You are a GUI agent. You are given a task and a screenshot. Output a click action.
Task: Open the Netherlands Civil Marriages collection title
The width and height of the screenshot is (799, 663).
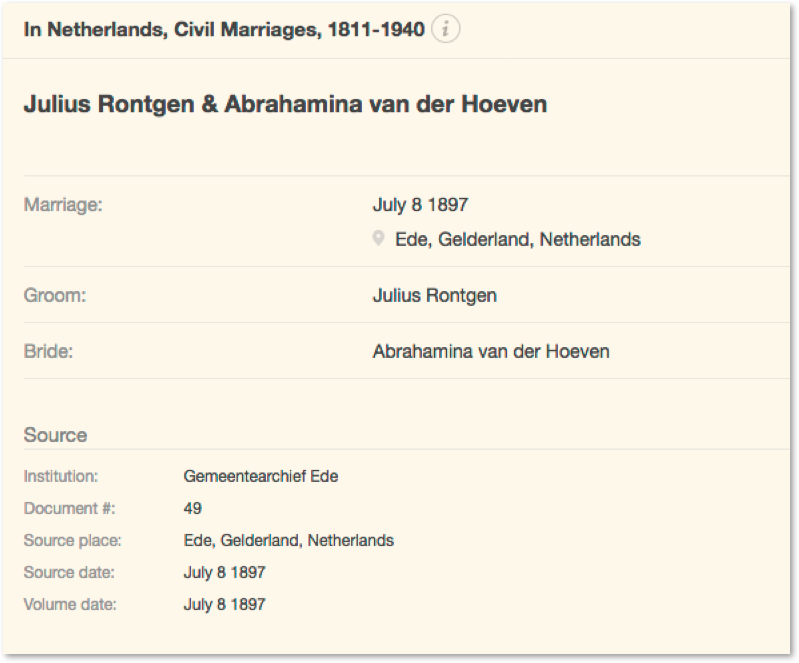(224, 30)
